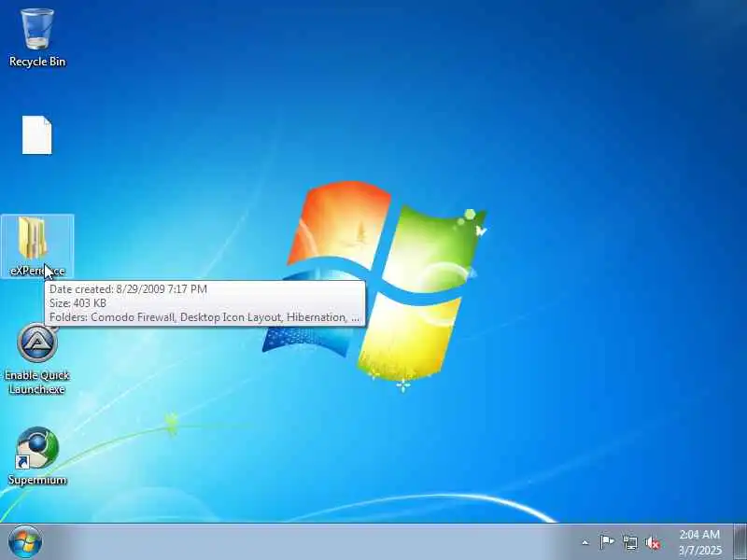Open the Supermium browser shortcut
The image size is (747, 560).
37,456
